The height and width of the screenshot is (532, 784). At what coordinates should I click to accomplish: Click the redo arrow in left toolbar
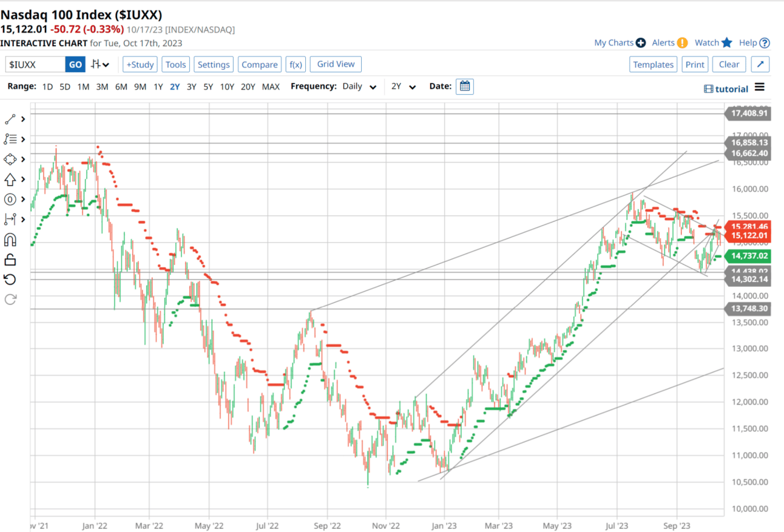(x=10, y=298)
